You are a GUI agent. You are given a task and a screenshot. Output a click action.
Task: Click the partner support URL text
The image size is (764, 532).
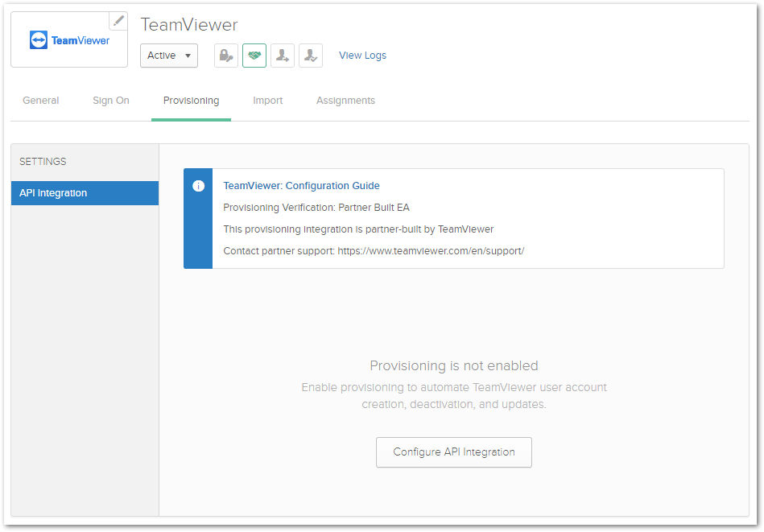pyautogui.click(x=431, y=251)
